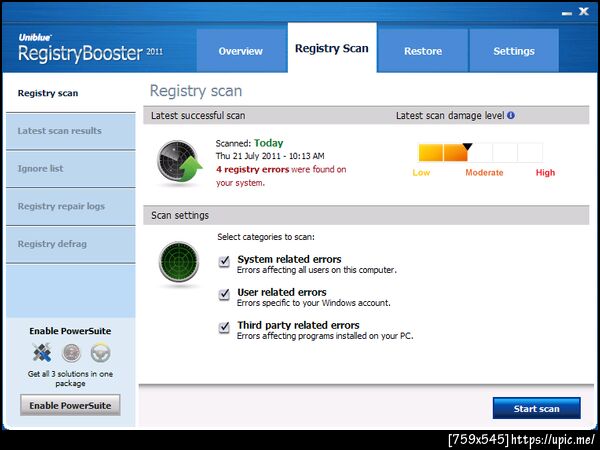The width and height of the screenshot is (600, 450).
Task: Toggle User related errors checkbox
Action: pos(224,295)
